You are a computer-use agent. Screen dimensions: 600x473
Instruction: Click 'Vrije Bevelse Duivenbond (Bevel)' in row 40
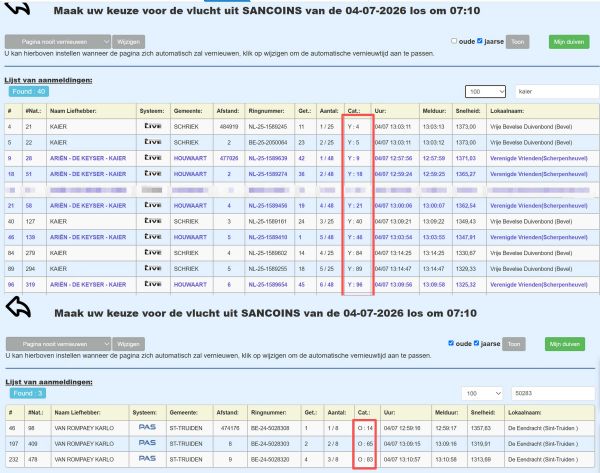[531, 221]
